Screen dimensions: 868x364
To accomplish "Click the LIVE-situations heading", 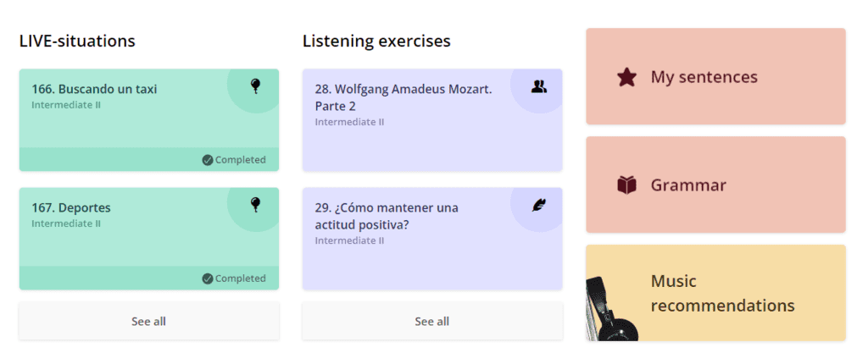I will [77, 41].
